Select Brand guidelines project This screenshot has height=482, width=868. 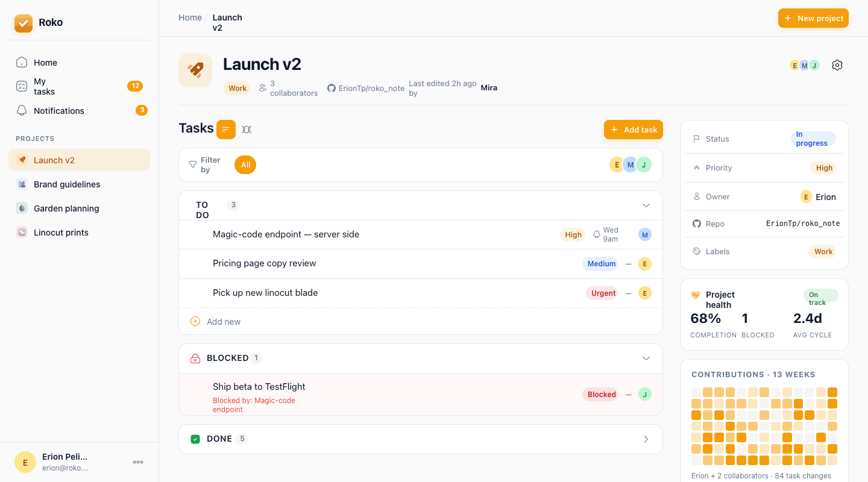pyautogui.click(x=79, y=184)
